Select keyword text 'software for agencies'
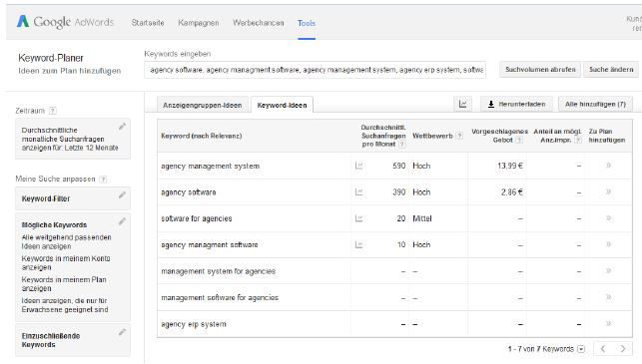Screen dimensions: 642x364 pyautogui.click(x=197, y=218)
